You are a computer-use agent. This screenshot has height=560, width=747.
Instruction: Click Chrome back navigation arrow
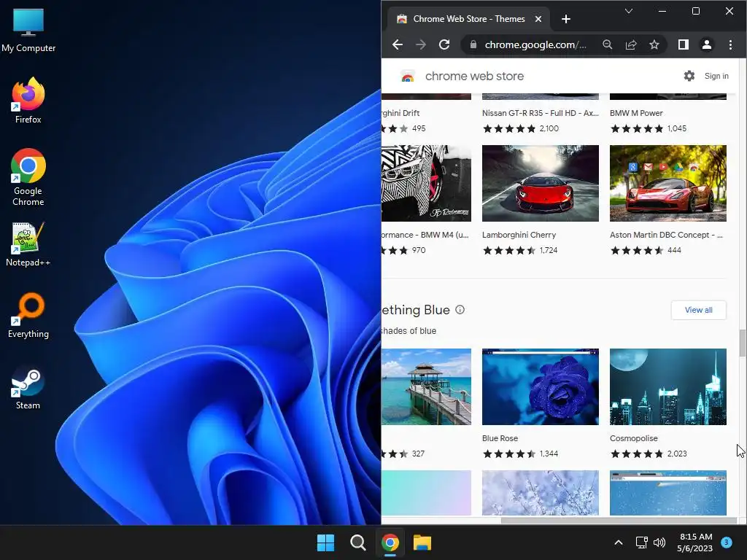click(398, 44)
